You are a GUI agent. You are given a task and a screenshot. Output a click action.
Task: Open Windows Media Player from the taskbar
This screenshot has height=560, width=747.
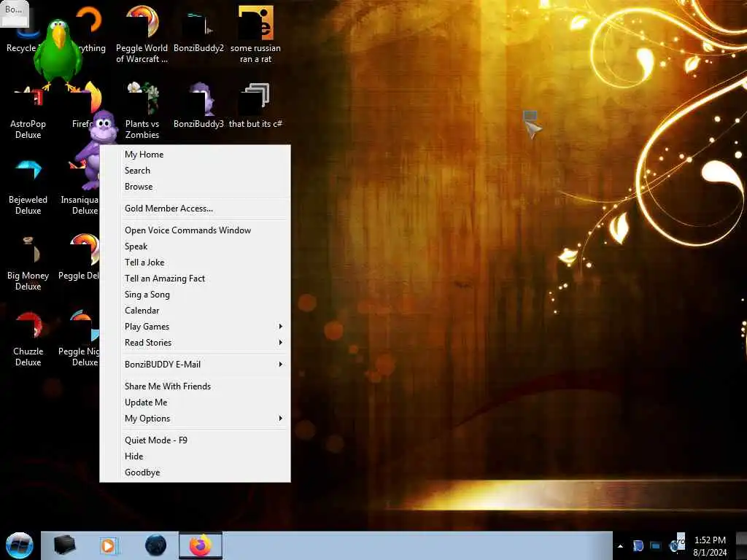point(108,545)
